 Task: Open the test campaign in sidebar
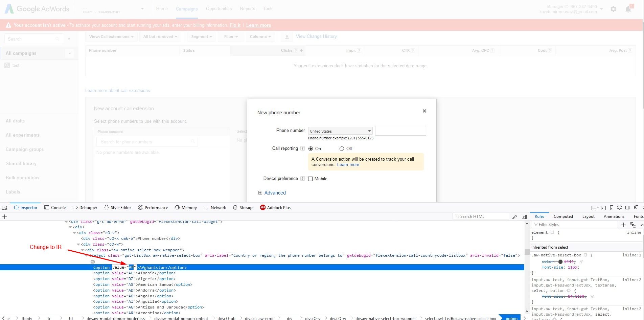(x=16, y=66)
